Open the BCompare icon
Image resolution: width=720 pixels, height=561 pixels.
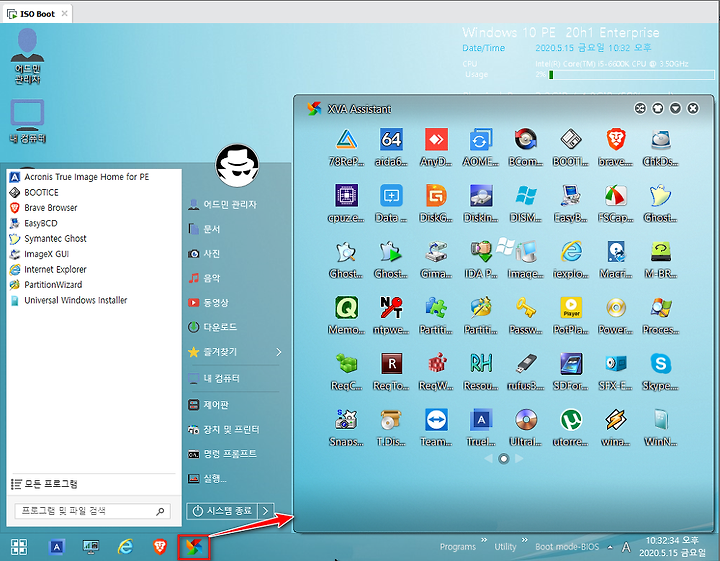(x=526, y=139)
